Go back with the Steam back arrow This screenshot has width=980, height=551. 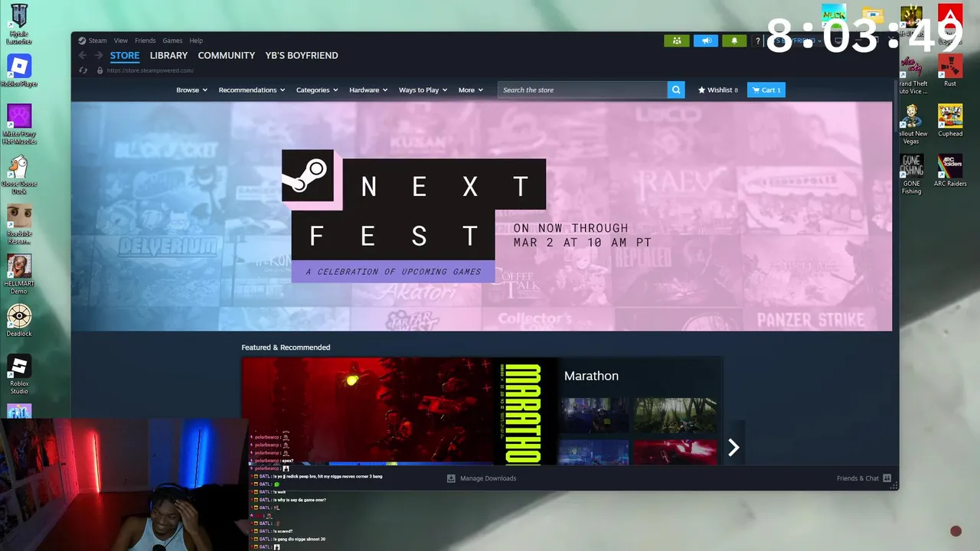83,55
